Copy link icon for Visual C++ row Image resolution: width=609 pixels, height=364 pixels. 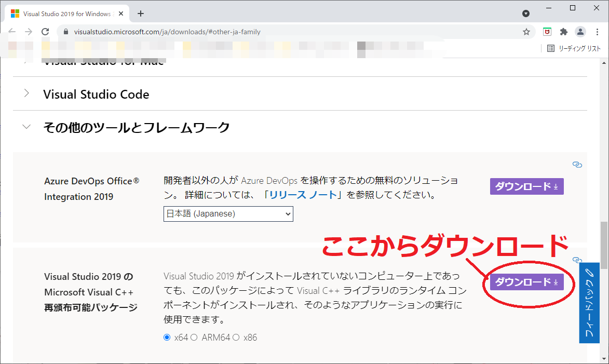click(x=577, y=260)
